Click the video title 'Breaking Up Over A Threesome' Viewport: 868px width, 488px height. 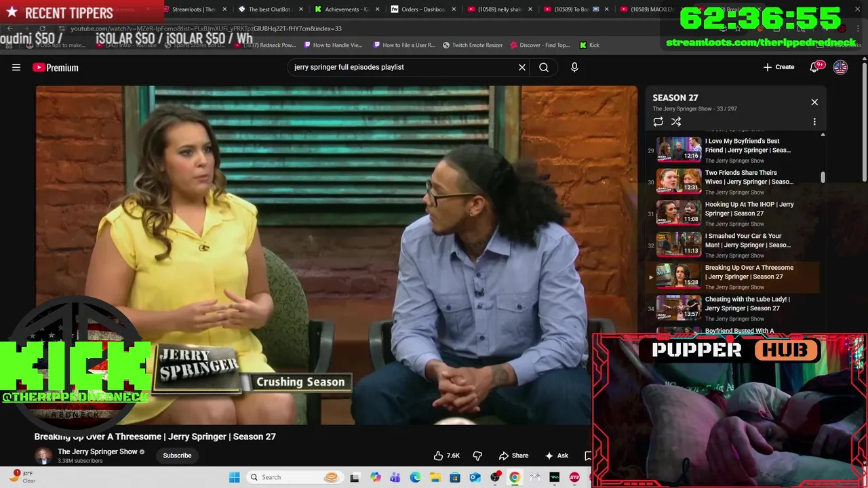(x=155, y=436)
